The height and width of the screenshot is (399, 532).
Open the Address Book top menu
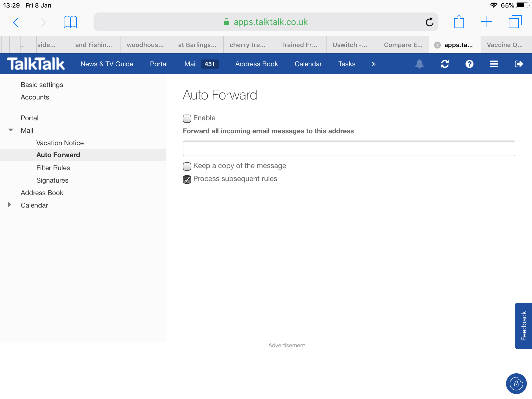click(x=256, y=64)
